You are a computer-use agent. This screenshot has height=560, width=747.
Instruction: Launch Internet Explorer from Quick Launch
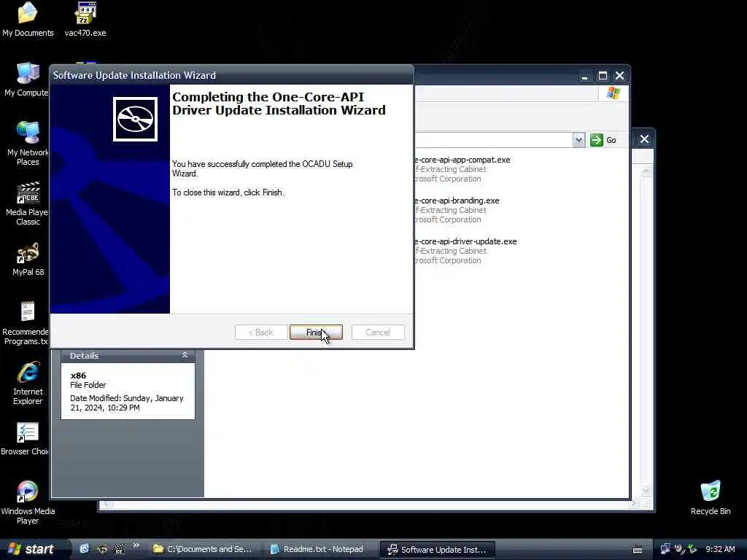click(85, 549)
